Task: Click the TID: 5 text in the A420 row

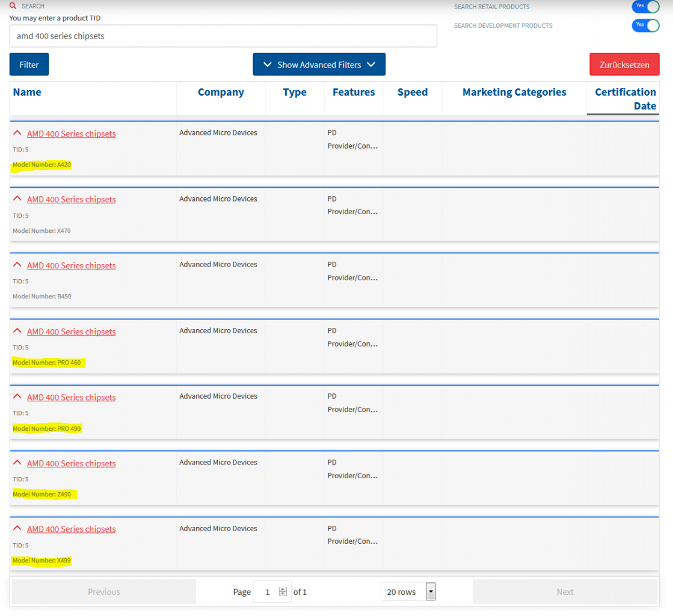Action: tap(20, 150)
